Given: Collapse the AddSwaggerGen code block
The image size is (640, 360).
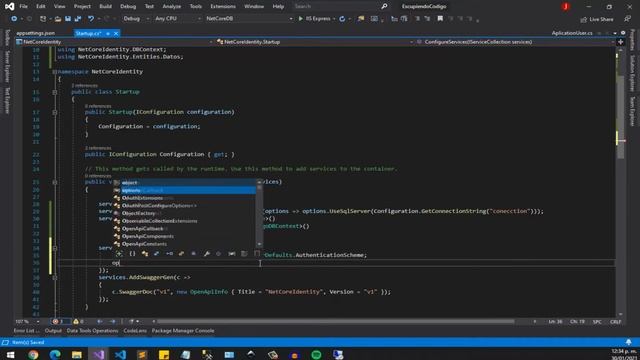Looking at the screenshot, I should click(x=55, y=278).
